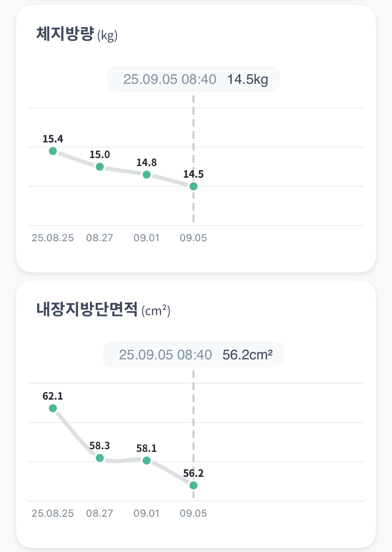Select the 14.8 body fat data point
Viewport: 392px width, 552px height.
pyautogui.click(x=147, y=175)
